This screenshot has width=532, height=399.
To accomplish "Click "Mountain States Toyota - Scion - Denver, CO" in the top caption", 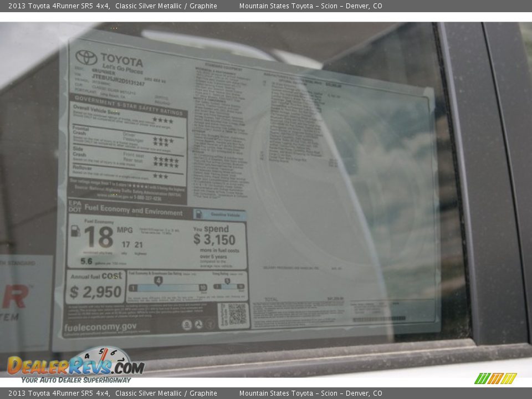I will click(x=311, y=6).
